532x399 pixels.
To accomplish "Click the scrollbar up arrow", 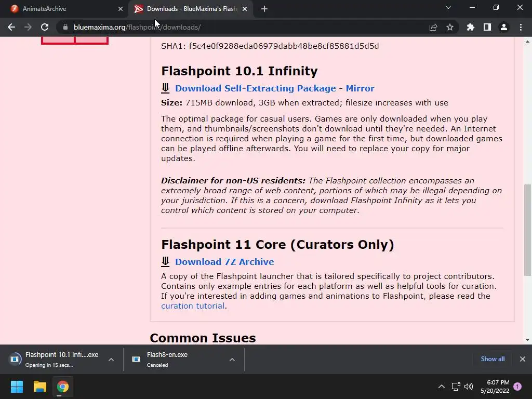I will coord(527,42).
